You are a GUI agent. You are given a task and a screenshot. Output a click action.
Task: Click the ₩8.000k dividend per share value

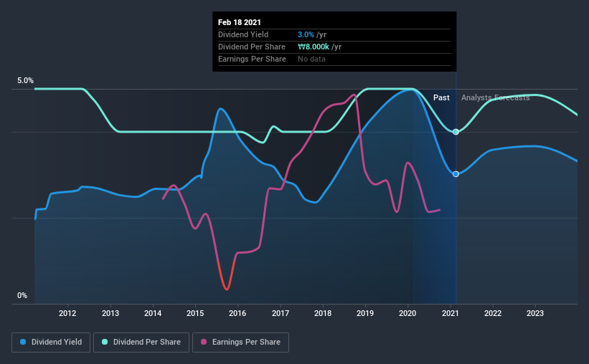tap(314, 47)
